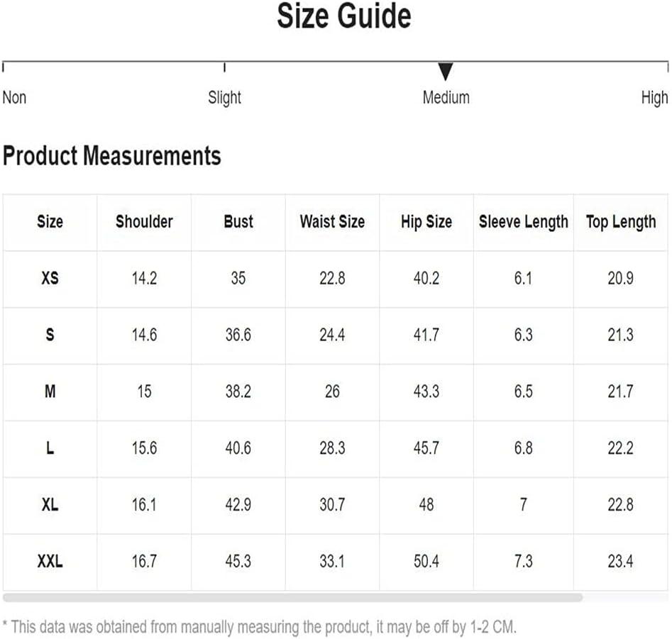Click the Shoulder column header
This screenshot has width=672, height=639.
[x=144, y=222]
